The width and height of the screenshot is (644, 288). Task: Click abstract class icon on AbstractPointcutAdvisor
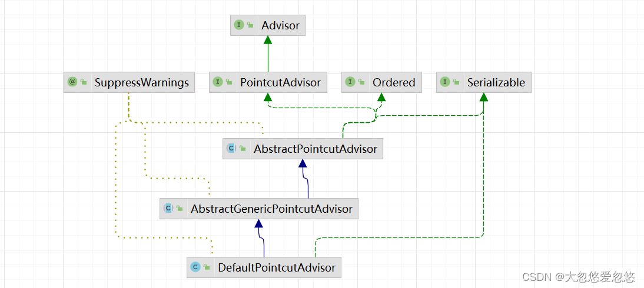(231, 149)
